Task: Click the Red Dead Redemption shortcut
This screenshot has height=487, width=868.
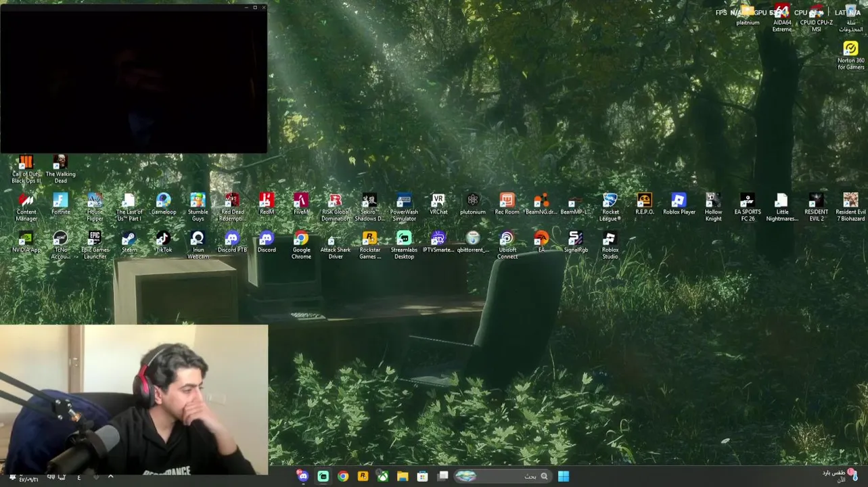Action: click(232, 207)
